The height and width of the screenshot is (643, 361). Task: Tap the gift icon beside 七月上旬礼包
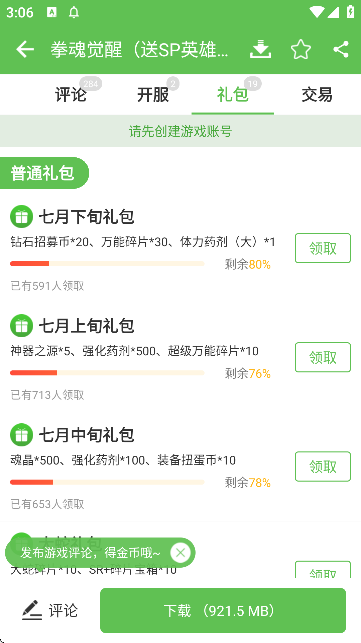21,325
